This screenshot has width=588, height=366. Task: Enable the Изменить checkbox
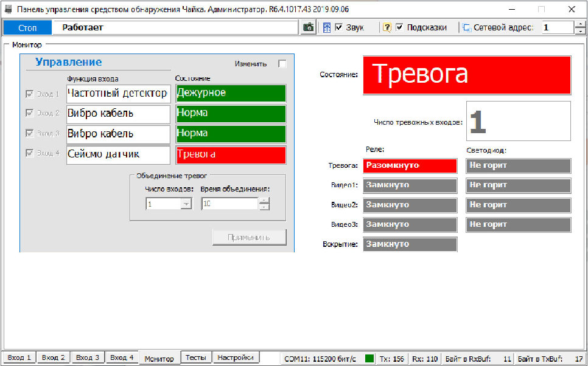(282, 64)
